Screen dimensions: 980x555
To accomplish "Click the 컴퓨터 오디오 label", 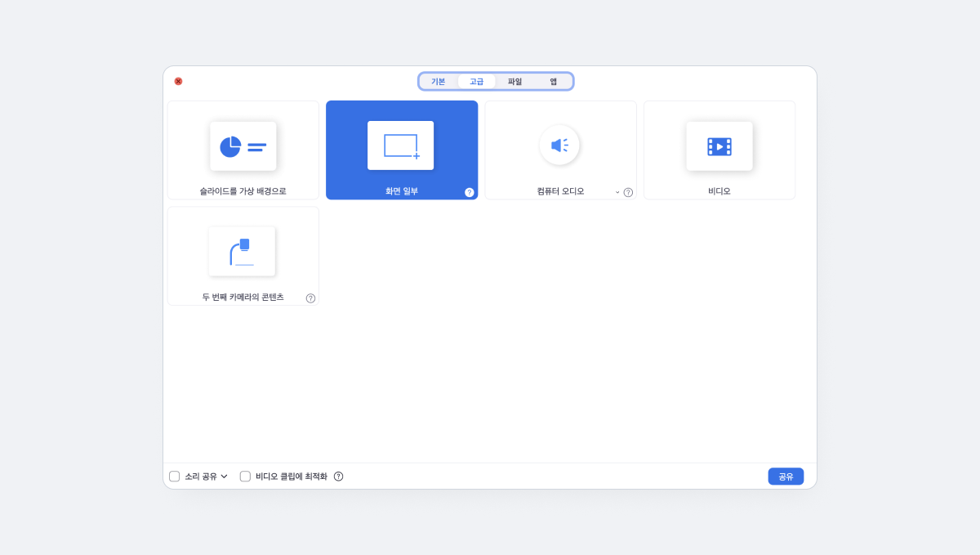I will click(x=560, y=191).
